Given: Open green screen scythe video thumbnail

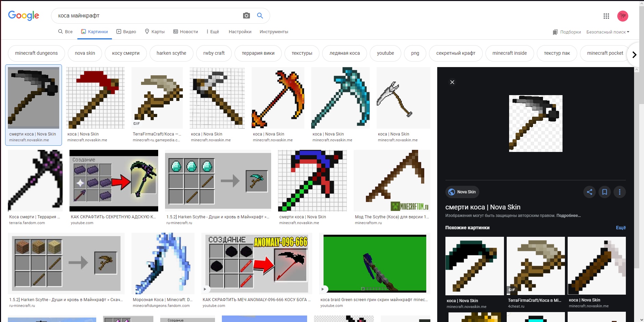Looking at the screenshot, I should pos(375,263).
